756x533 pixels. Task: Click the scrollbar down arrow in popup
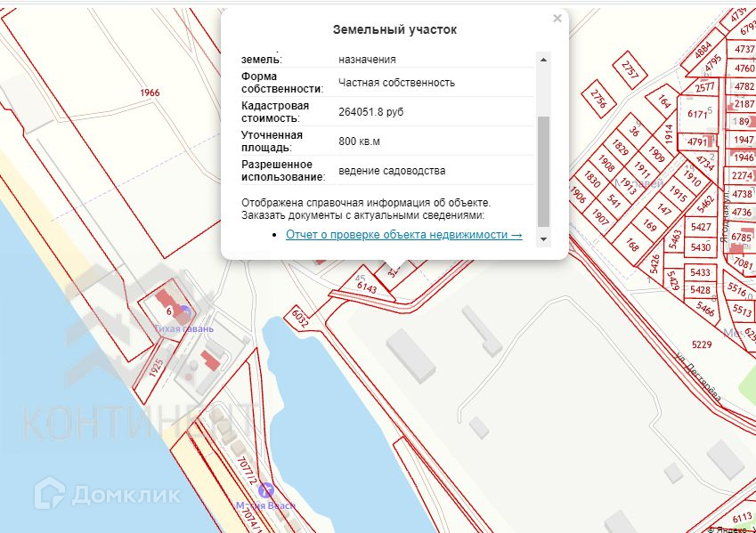click(x=543, y=239)
